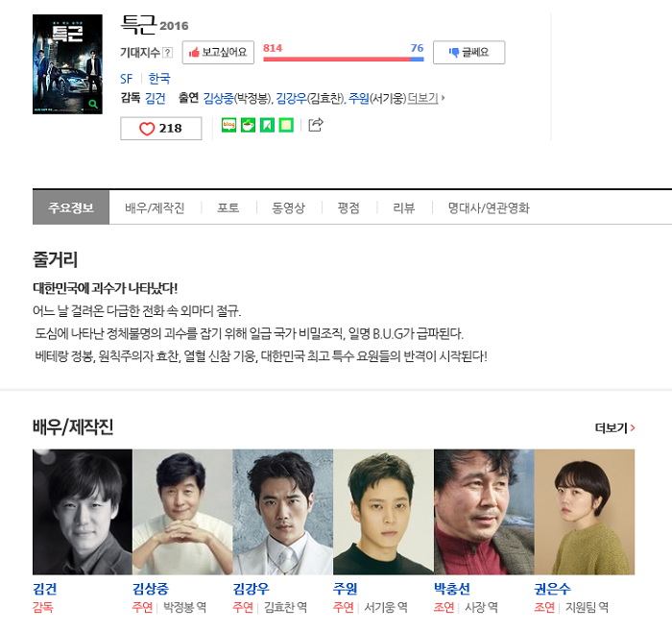Image resolution: width=672 pixels, height=632 pixels.
Task: Open the 평점 tab
Action: (x=348, y=208)
